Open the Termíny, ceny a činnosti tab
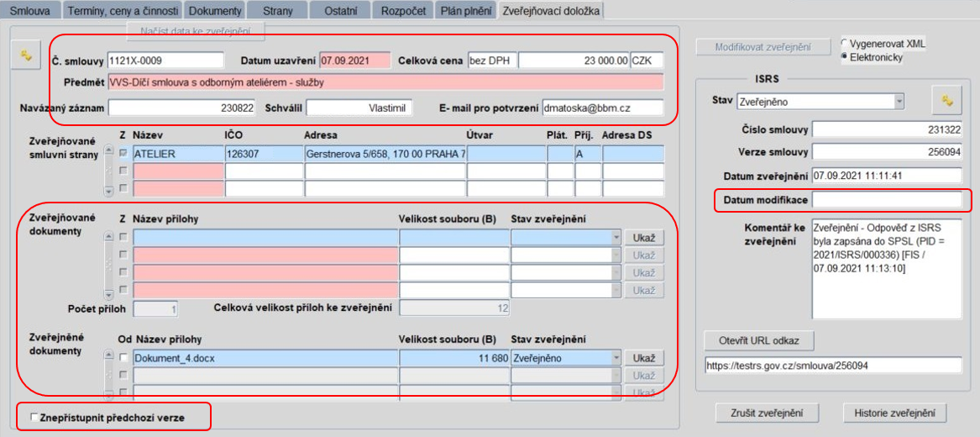The image size is (980, 437). pyautogui.click(x=123, y=11)
